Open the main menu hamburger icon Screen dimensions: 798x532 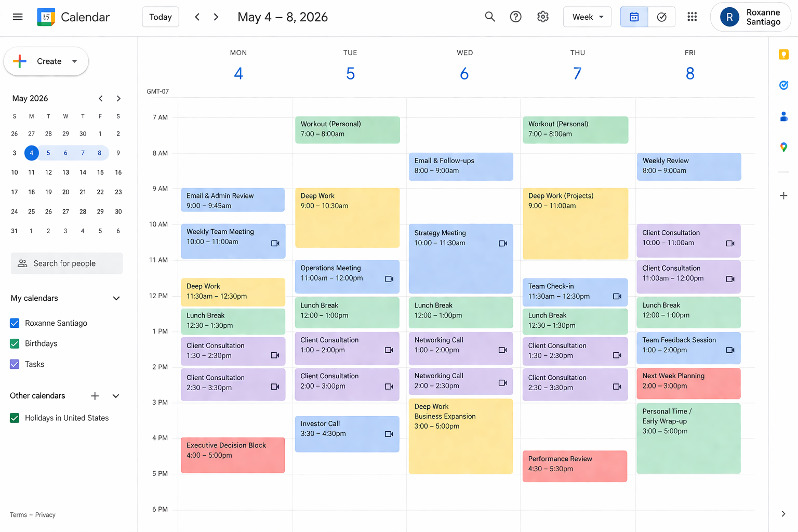click(x=18, y=17)
